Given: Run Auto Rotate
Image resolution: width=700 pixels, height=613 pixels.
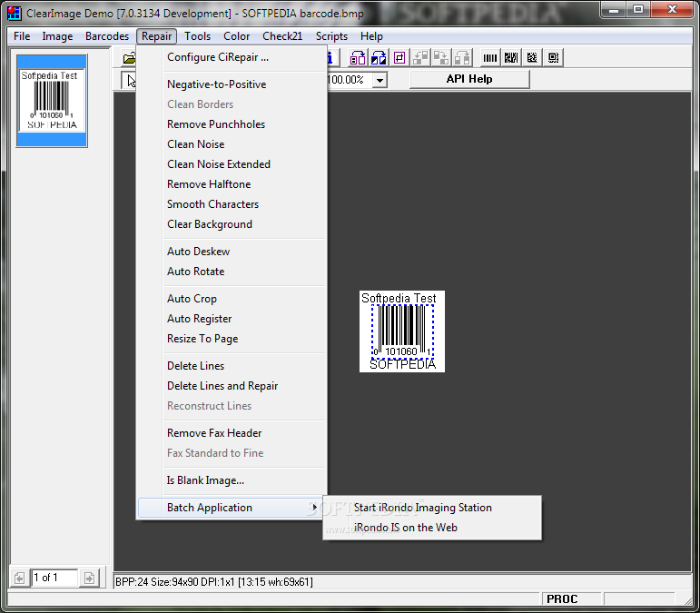Looking at the screenshot, I should click(x=231, y=272).
